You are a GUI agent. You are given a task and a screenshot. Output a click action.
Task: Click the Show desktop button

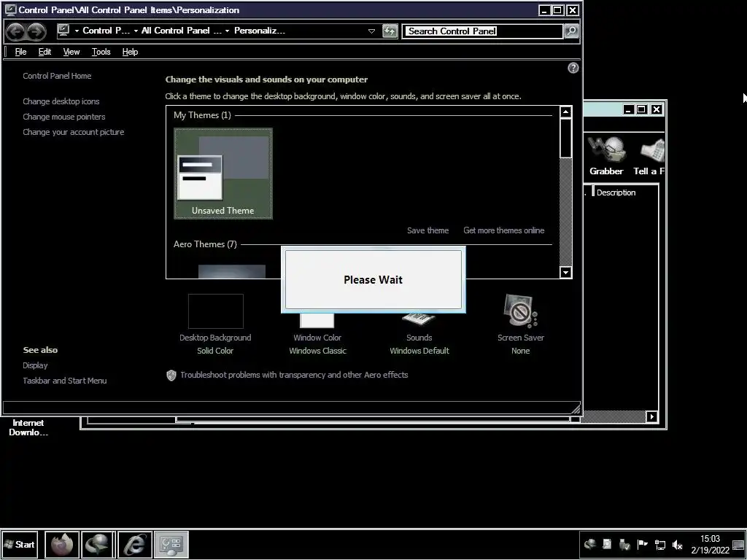pyautogui.click(x=739, y=544)
